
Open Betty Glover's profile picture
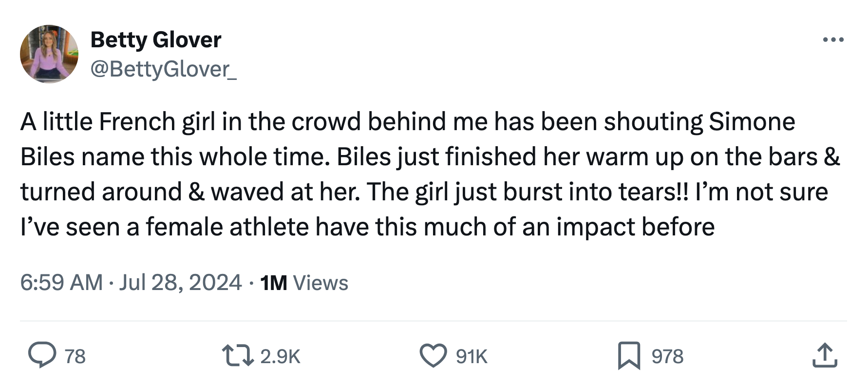pos(49,54)
